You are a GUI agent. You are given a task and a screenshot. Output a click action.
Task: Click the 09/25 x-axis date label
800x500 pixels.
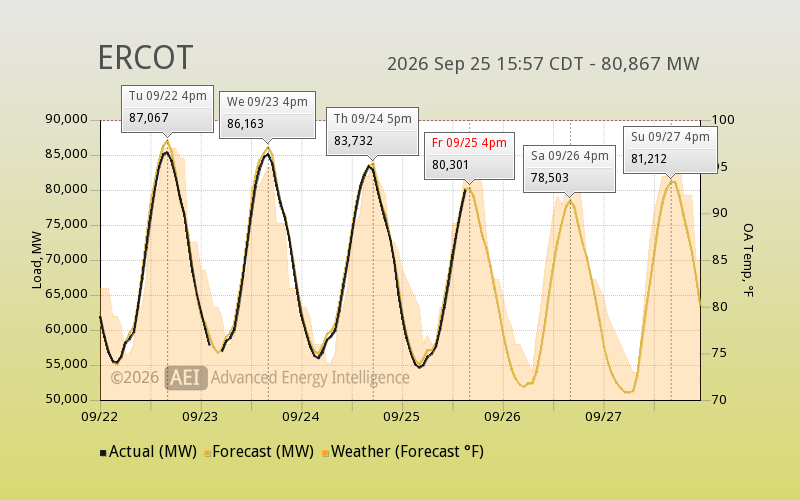click(402, 416)
